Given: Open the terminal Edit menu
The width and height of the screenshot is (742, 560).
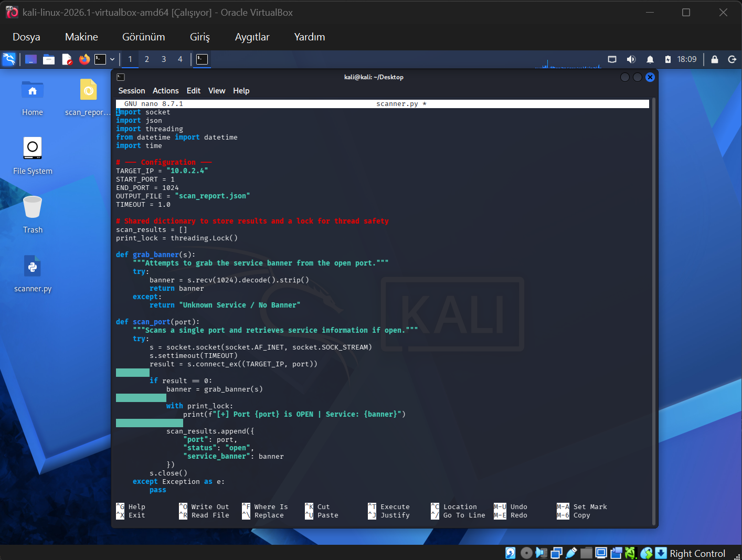Looking at the screenshot, I should (x=194, y=91).
